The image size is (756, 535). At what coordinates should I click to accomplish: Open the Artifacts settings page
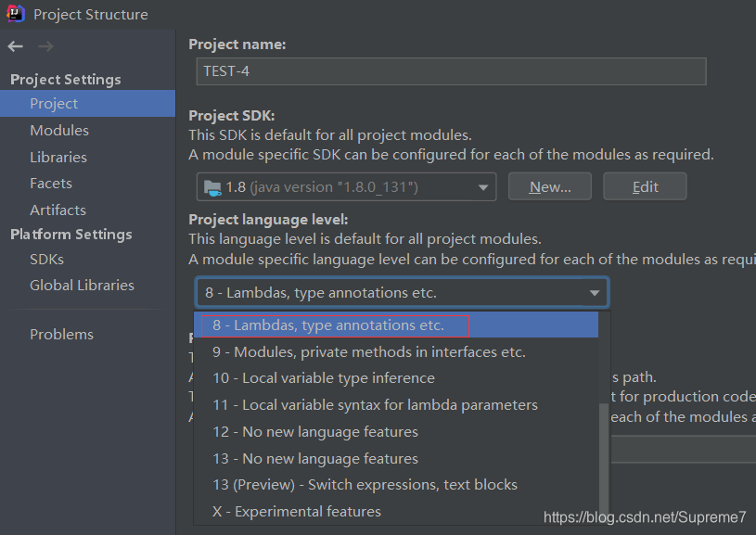click(x=58, y=210)
